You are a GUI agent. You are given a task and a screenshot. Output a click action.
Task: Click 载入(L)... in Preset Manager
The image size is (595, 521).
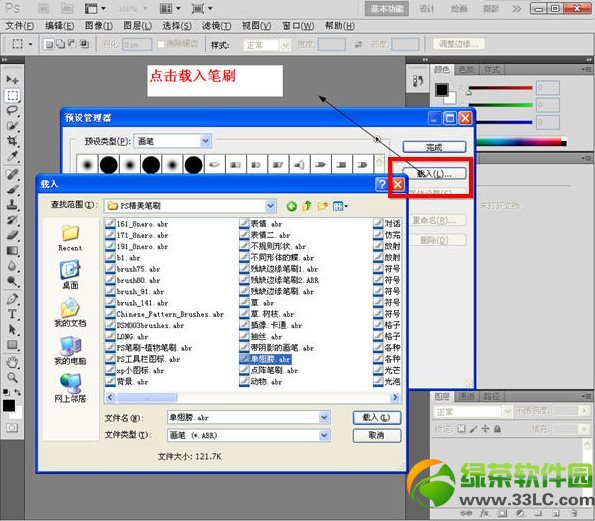(434, 174)
